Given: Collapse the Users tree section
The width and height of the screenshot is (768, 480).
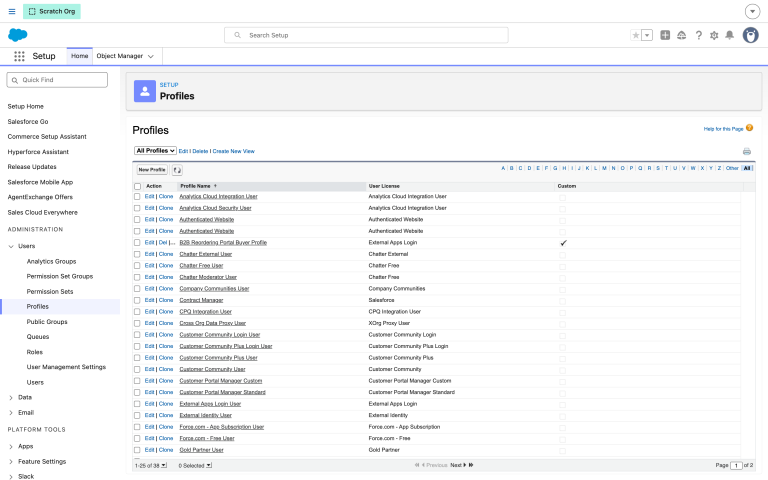Looking at the screenshot, I should [x=11, y=246].
